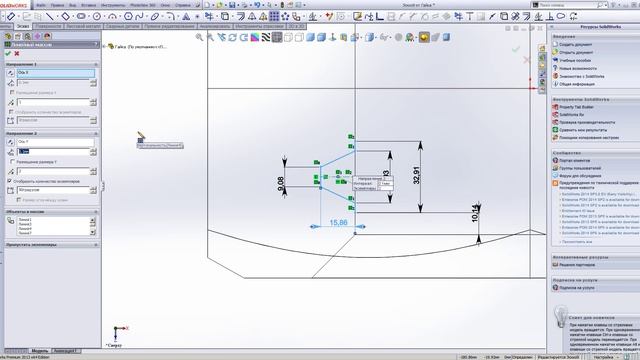Click the 10,14 dimension in sketch
The height and width of the screenshot is (360, 640).
point(475,213)
